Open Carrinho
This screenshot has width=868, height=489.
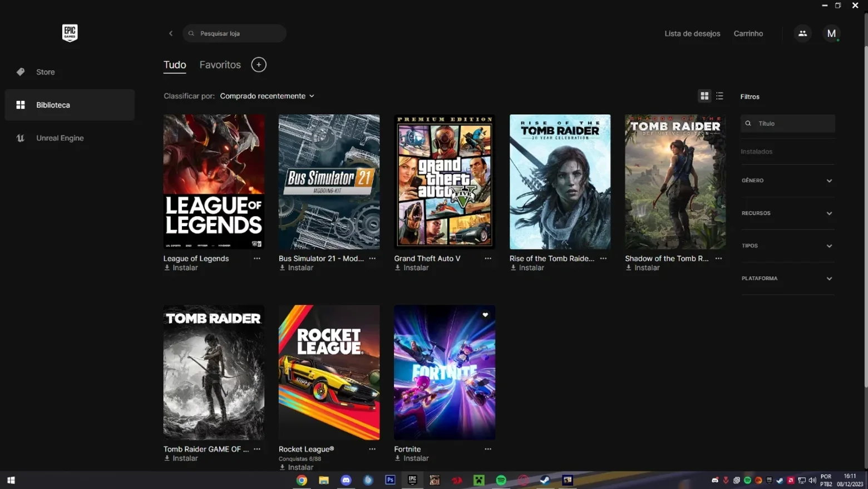[x=748, y=33]
